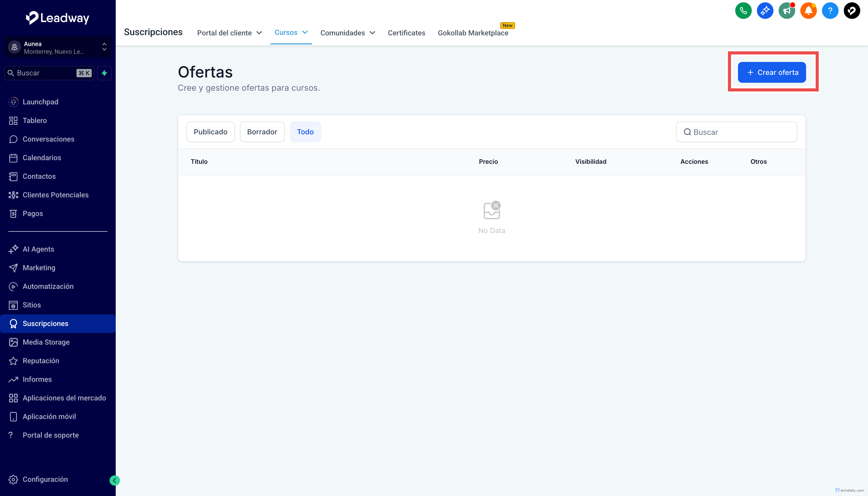Image resolution: width=868 pixels, height=496 pixels.
Task: Go to Media Storage in sidebar
Action: (46, 342)
